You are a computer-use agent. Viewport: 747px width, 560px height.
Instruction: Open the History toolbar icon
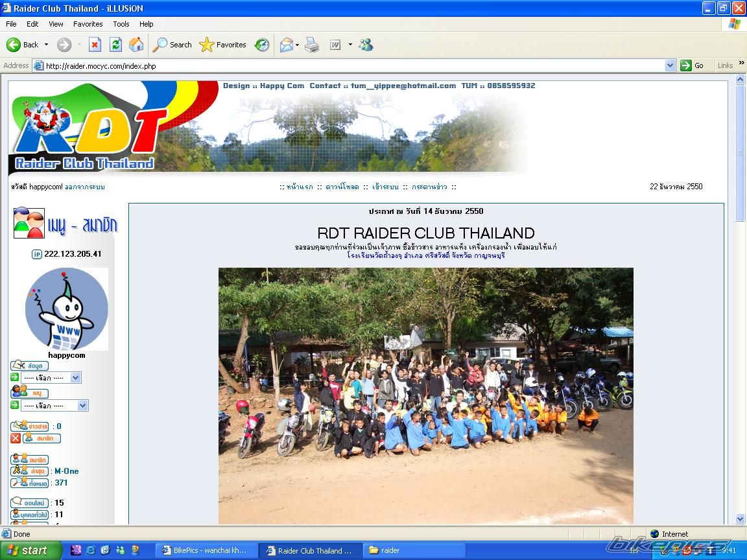(262, 45)
